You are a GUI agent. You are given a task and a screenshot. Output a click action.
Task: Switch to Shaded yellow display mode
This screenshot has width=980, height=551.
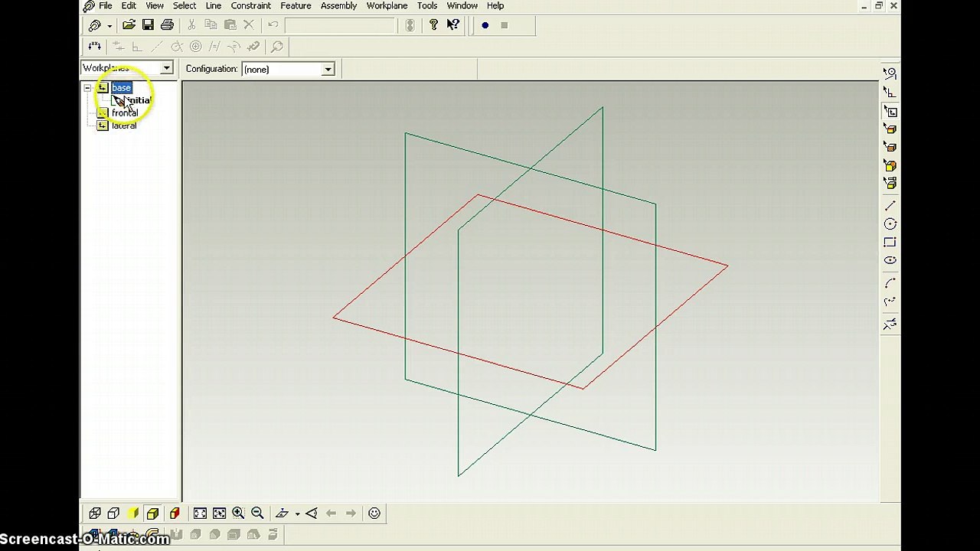(133, 514)
